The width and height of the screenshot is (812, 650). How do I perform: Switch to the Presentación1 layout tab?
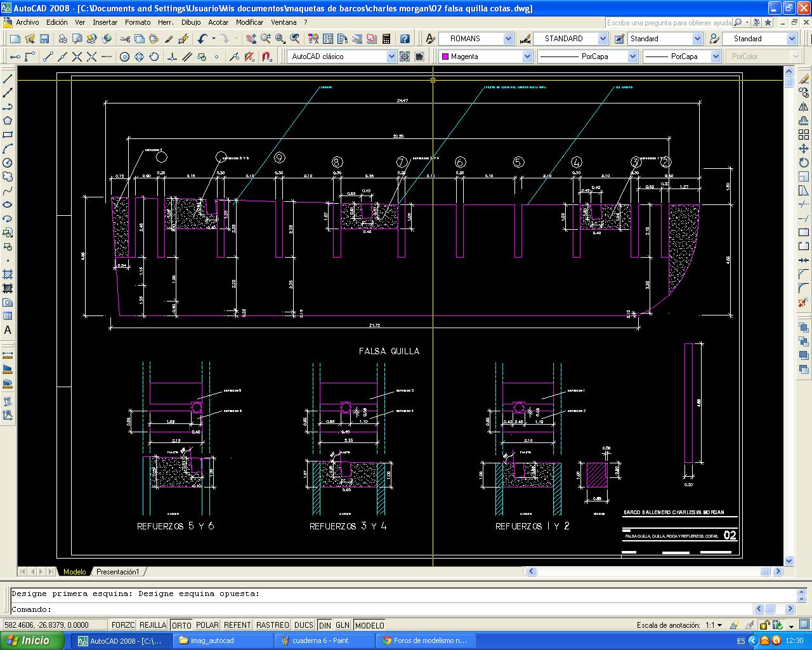coord(117,572)
